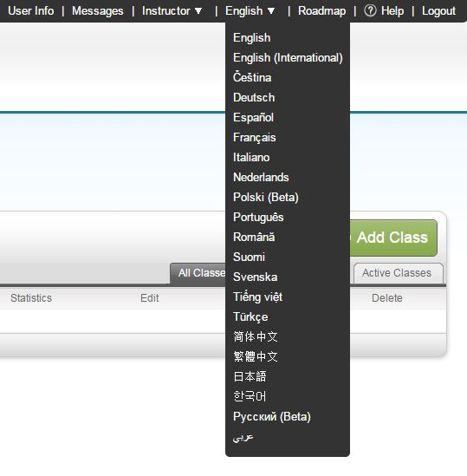Viewport: 467px width, 476px height.
Task: Open the User Info page
Action: tap(31, 11)
